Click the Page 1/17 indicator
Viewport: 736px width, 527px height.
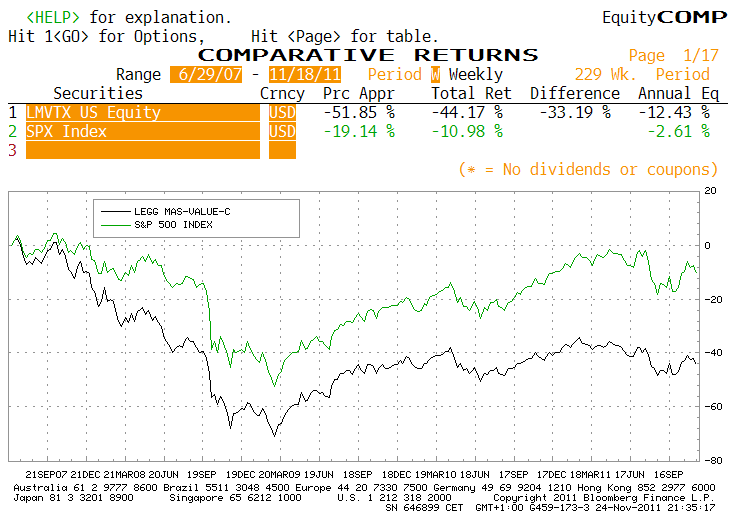pyautogui.click(x=674, y=55)
